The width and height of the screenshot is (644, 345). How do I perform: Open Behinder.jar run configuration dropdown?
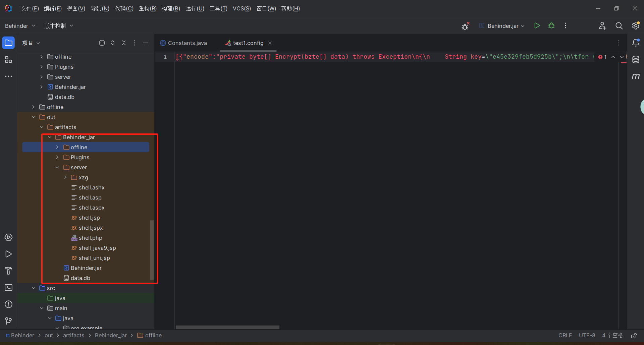(x=502, y=26)
